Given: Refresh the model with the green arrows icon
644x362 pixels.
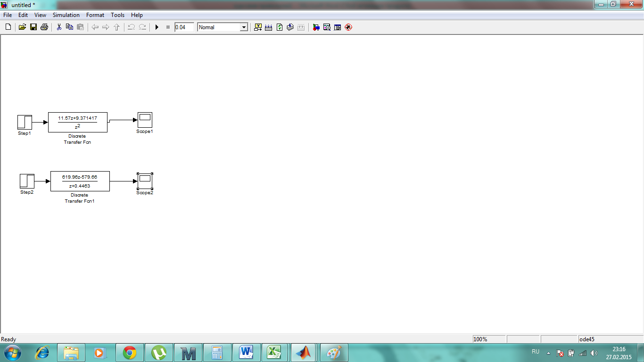Looking at the screenshot, I should 280,27.
